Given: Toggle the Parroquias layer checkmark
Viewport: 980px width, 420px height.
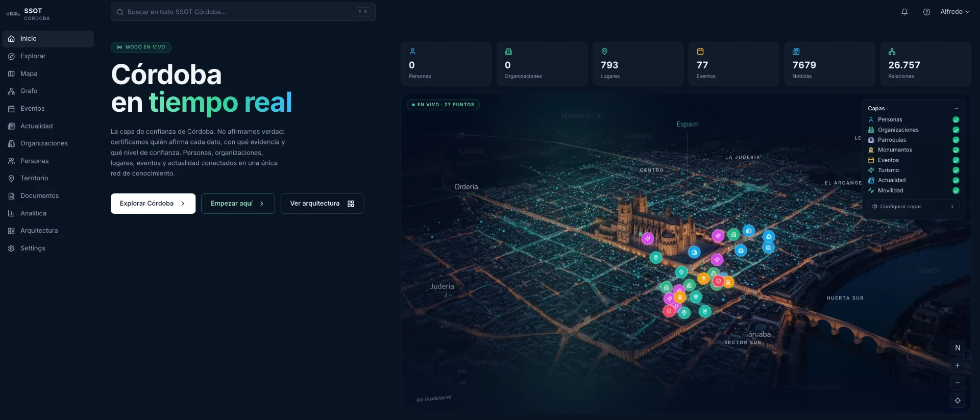Looking at the screenshot, I should 956,140.
